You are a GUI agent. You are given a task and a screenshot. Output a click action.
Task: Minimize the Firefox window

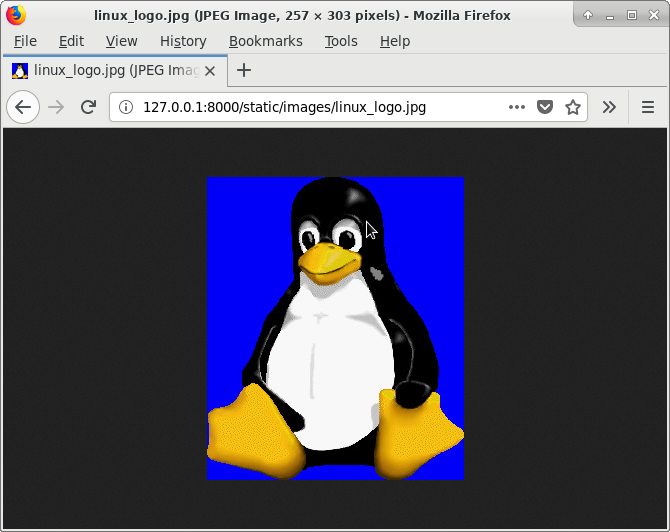[610, 16]
